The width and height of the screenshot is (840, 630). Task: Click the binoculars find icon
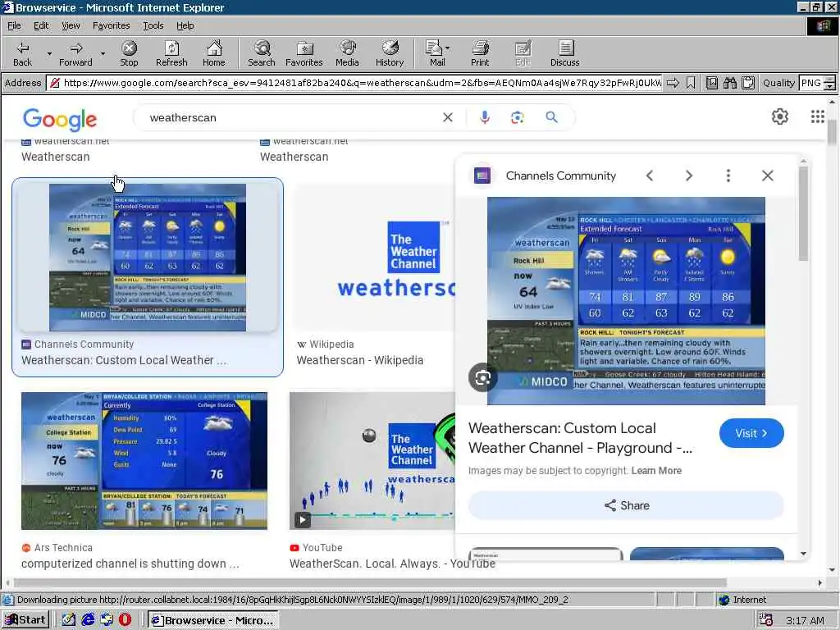click(729, 83)
